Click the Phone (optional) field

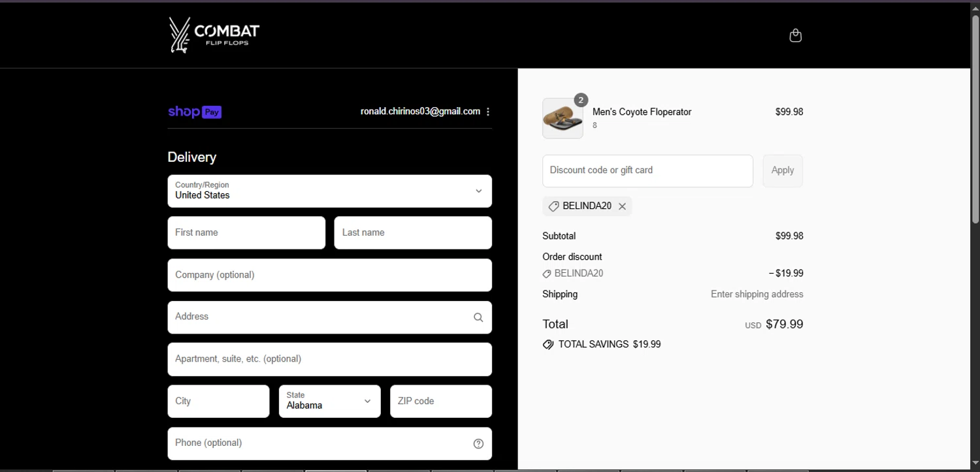coord(329,444)
